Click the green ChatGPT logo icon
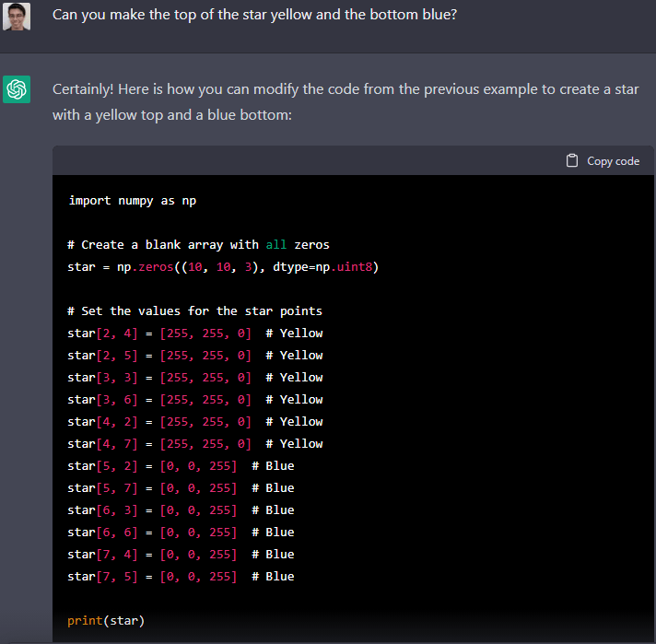The width and height of the screenshot is (656, 644). (x=17, y=89)
